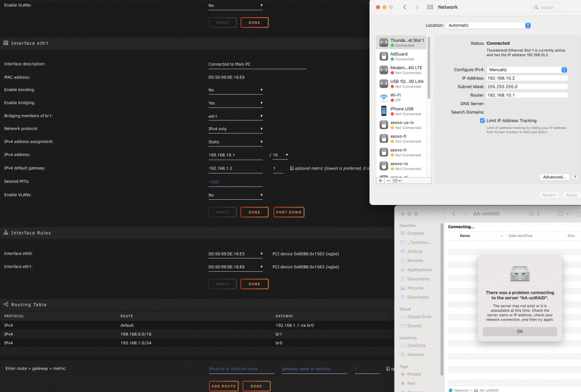The height and width of the screenshot is (392, 581).
Task: Select the Modem 4G LTE service icon
Action: pos(383,70)
